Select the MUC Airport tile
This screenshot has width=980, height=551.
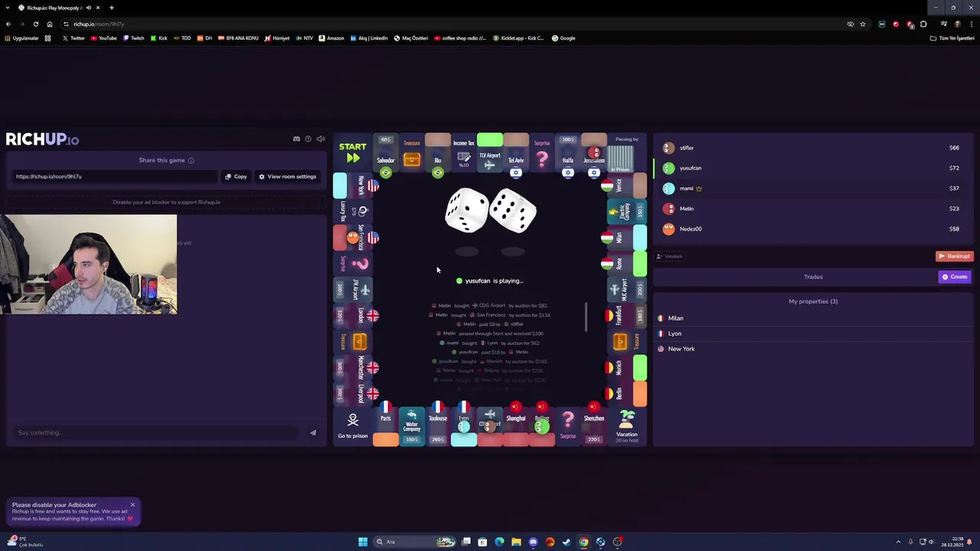(627, 289)
